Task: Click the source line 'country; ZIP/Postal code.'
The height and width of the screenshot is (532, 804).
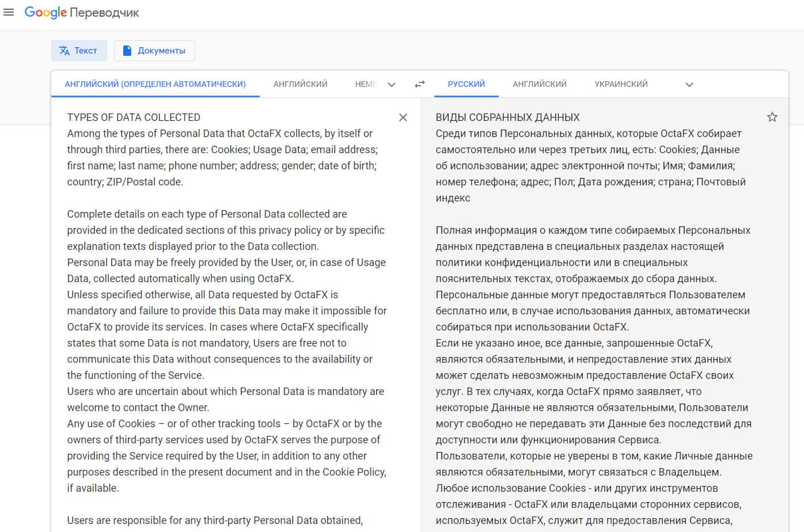Action: click(125, 182)
